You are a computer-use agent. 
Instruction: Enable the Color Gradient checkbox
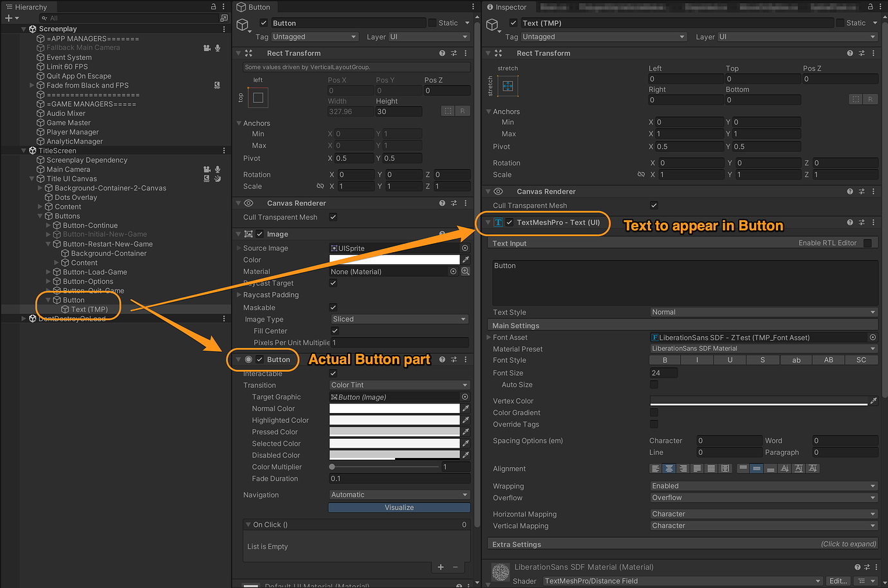click(x=654, y=412)
